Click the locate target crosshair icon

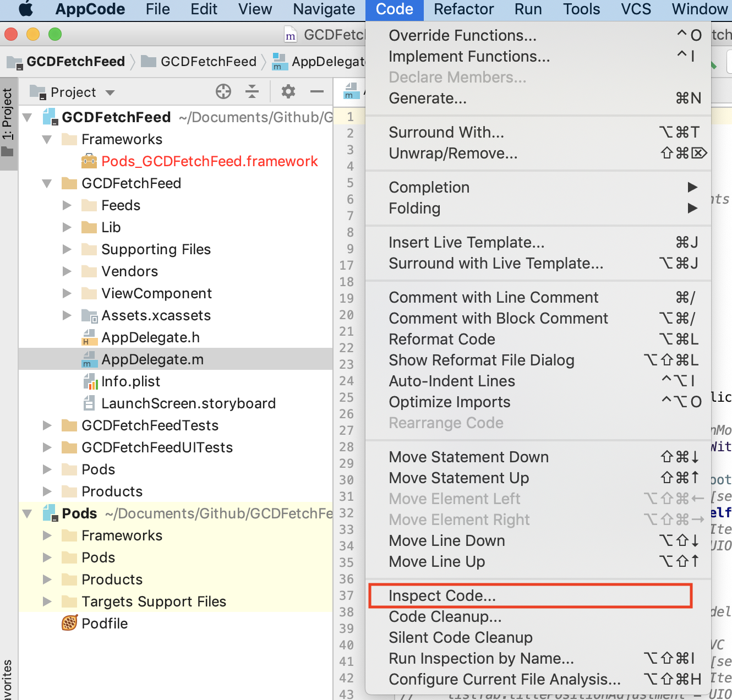223,91
